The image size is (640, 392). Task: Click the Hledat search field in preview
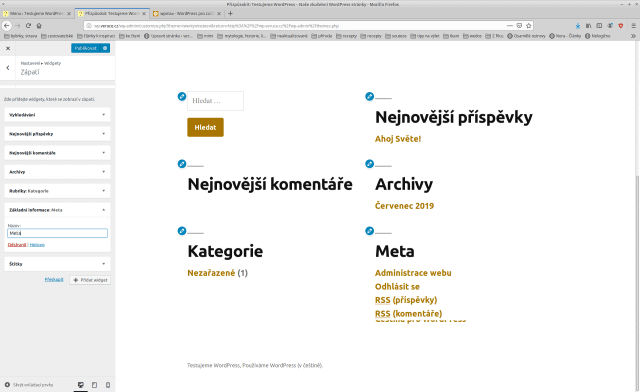[216, 101]
